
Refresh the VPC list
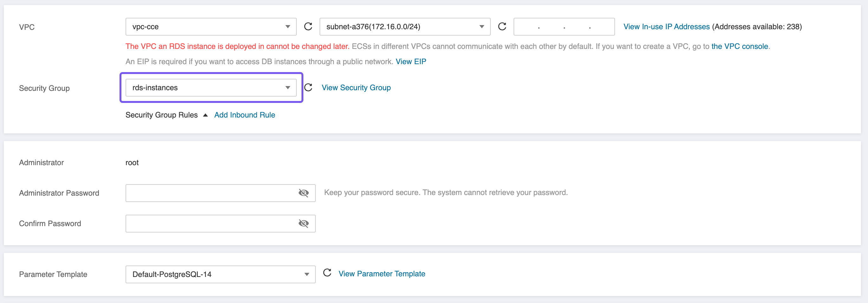click(x=308, y=27)
